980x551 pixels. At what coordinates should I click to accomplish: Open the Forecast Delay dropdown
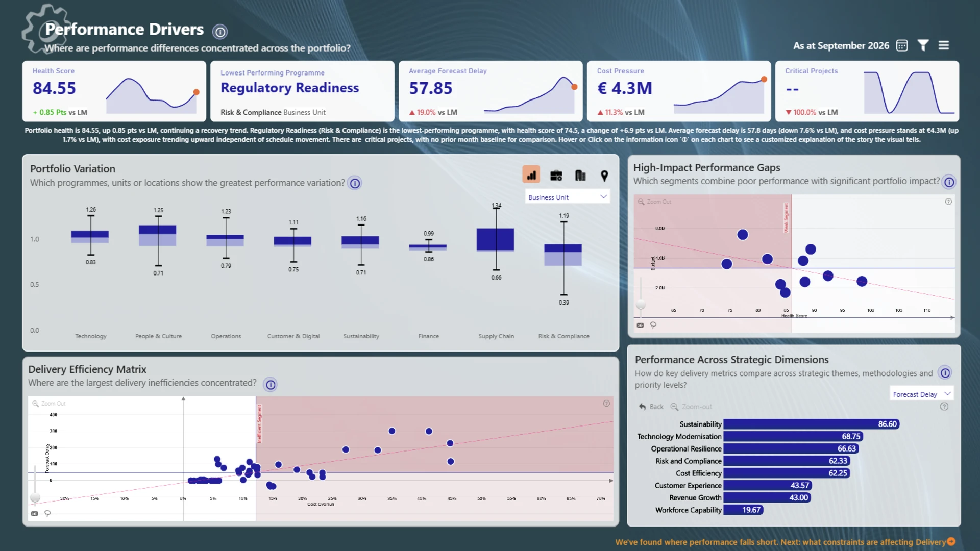pos(921,394)
